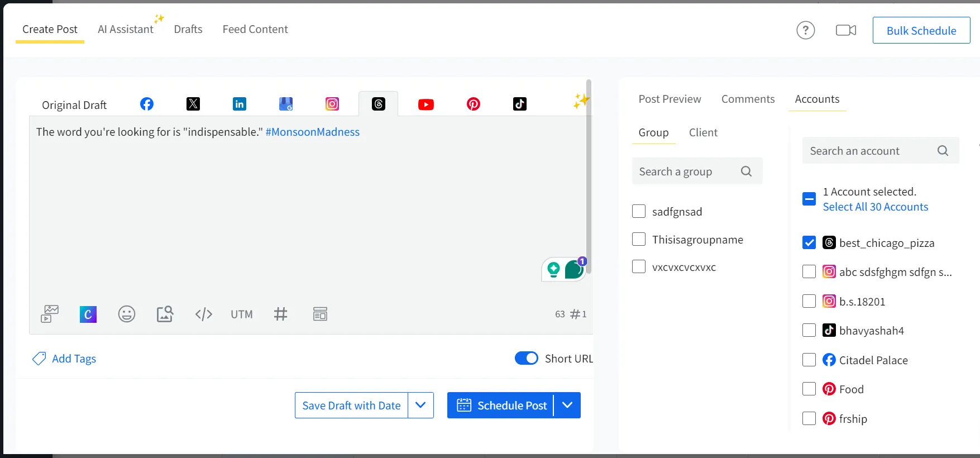Image resolution: width=980 pixels, height=458 pixels.
Task: Uncheck the best_chicago_pizza account
Action: [809, 242]
